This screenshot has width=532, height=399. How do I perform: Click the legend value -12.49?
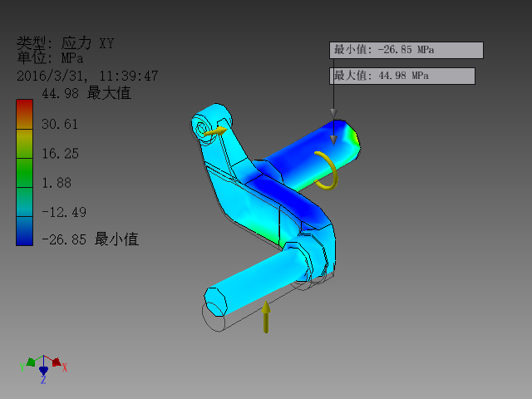64,213
